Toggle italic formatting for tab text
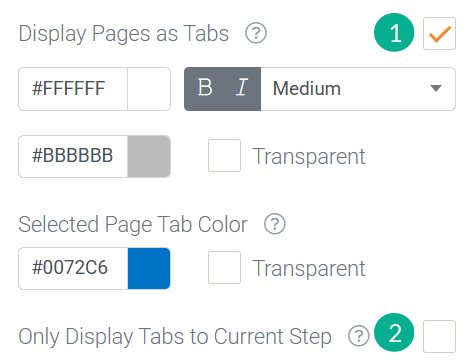Viewport: 476px width, 364px height. point(242,88)
